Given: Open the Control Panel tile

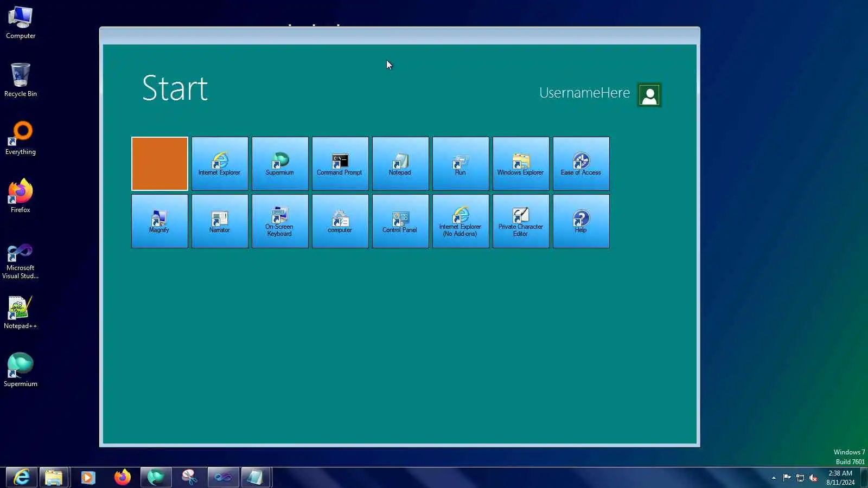Looking at the screenshot, I should (x=400, y=221).
